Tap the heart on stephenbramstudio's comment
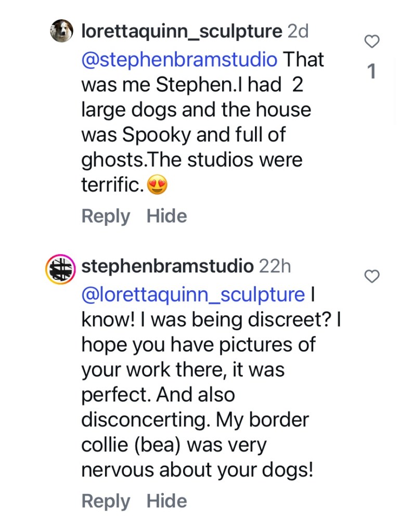 coord(371,277)
